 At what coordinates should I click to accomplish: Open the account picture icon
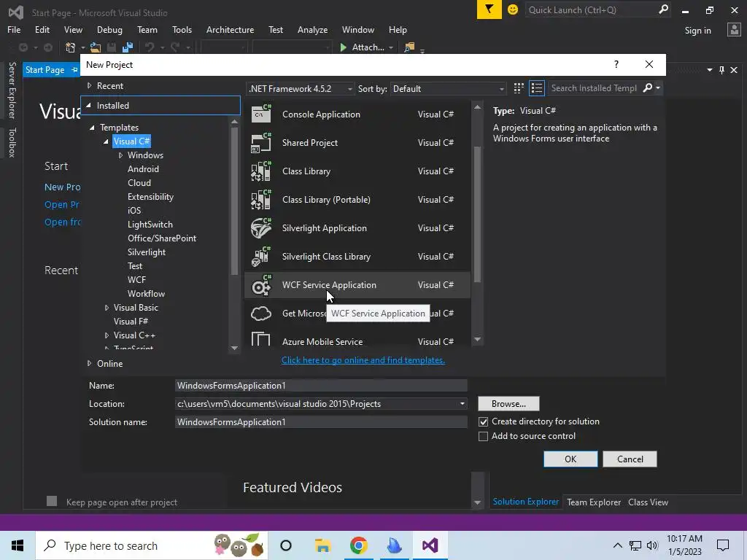coord(734,29)
